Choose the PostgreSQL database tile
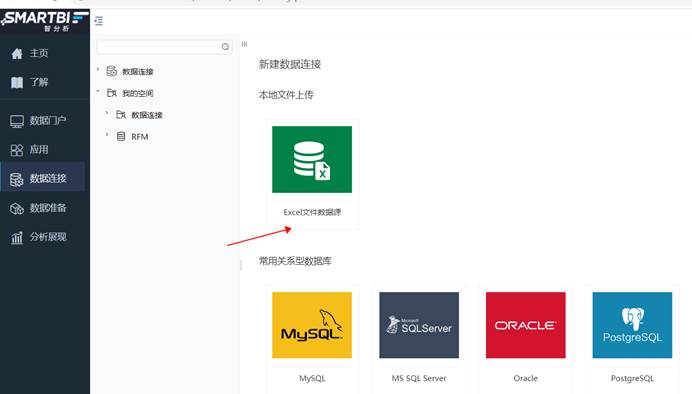Screen dimensions: 692x394 [x=632, y=325]
